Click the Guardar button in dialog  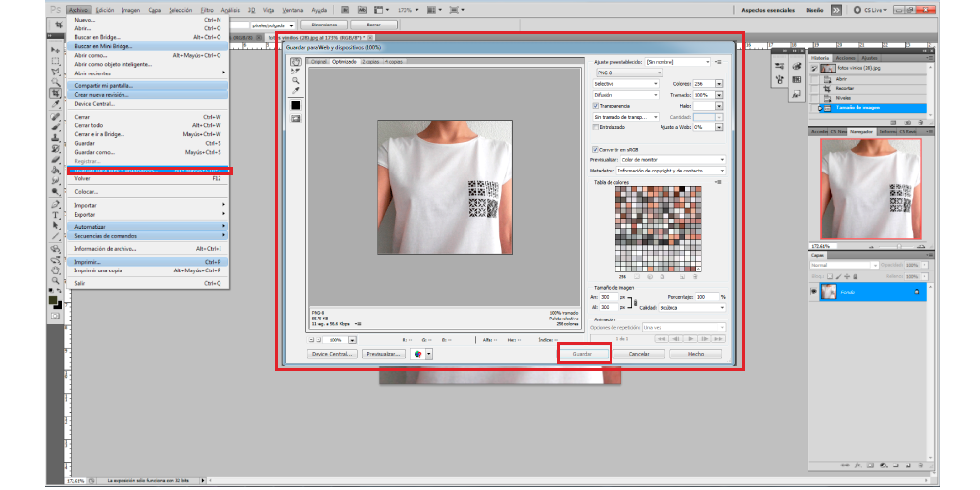pos(582,354)
